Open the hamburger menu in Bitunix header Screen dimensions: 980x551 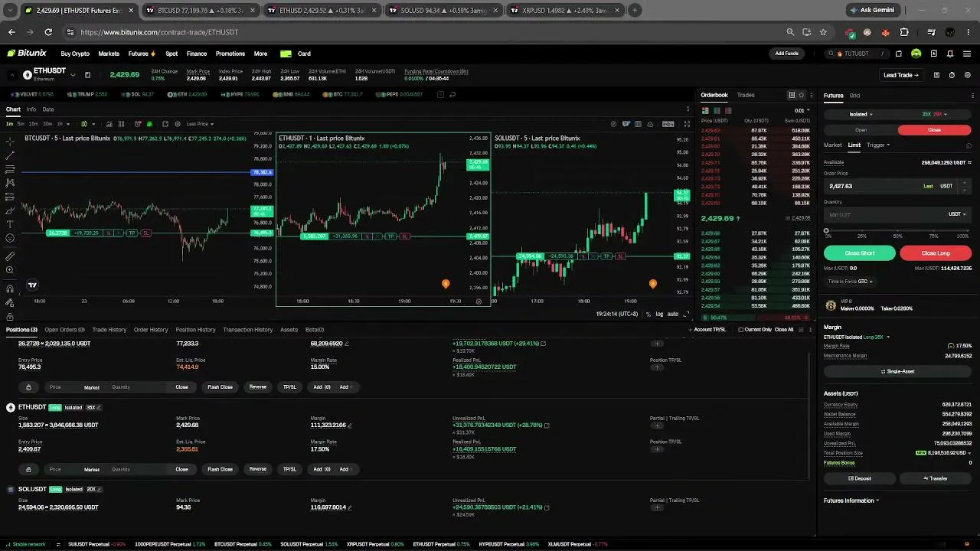click(968, 54)
